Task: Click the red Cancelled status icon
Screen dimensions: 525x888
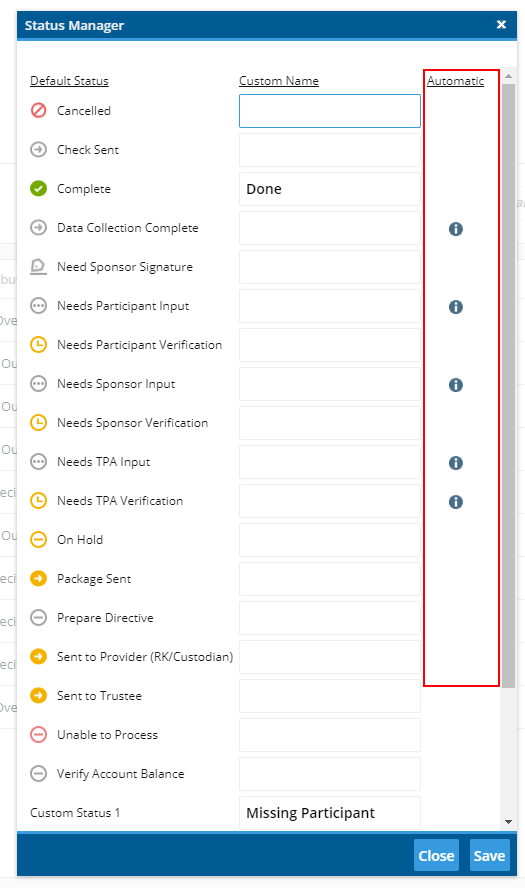Action: click(x=39, y=110)
